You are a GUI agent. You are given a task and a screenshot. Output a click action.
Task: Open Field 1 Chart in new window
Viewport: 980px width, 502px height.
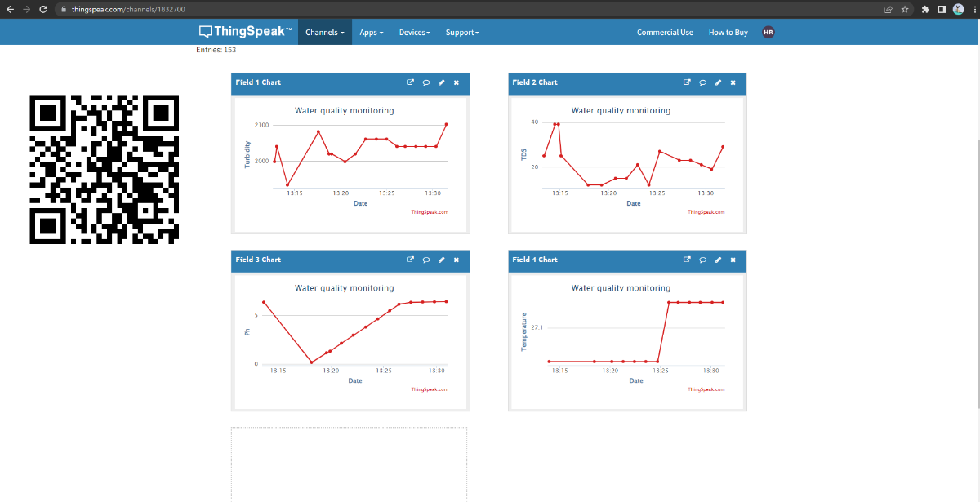pos(411,82)
